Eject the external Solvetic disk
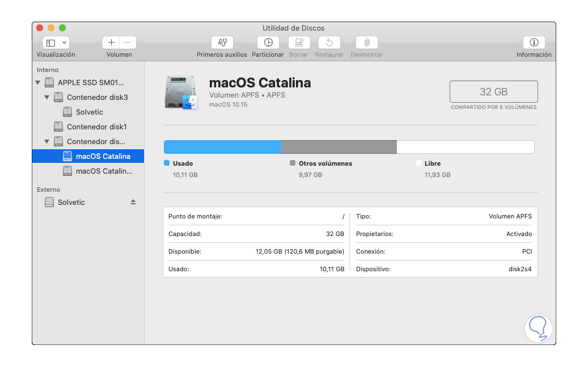 [133, 202]
